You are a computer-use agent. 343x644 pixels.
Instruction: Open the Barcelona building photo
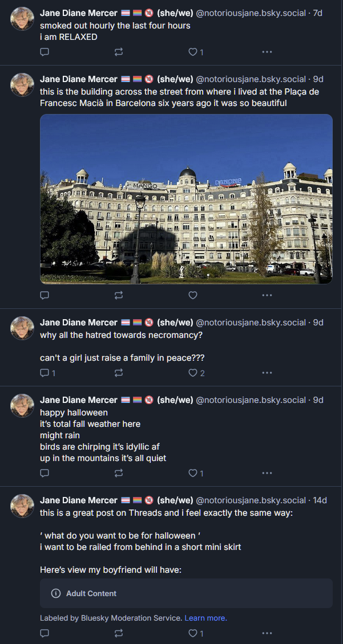186,199
